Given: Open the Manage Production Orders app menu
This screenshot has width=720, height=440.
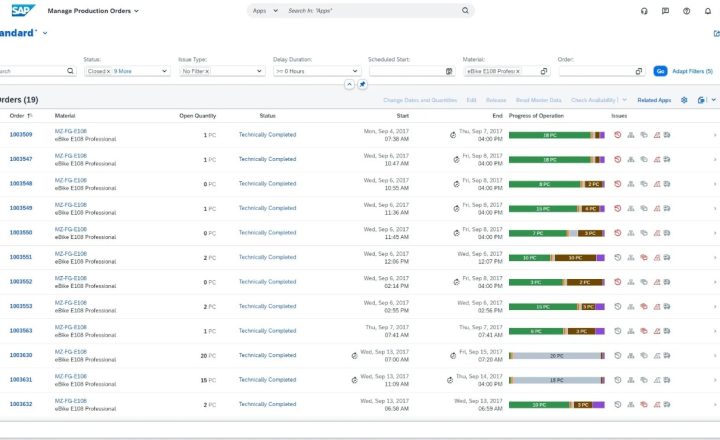Looking at the screenshot, I should [93, 11].
